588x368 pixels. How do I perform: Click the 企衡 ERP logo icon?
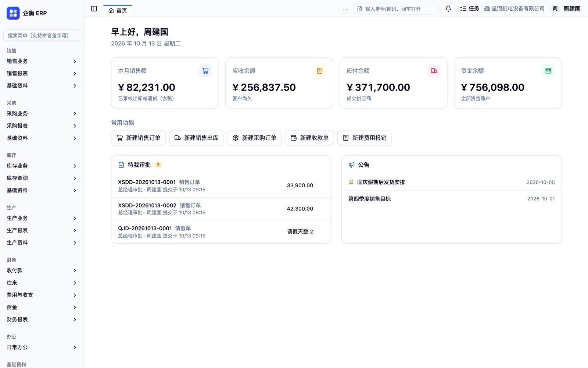point(13,13)
